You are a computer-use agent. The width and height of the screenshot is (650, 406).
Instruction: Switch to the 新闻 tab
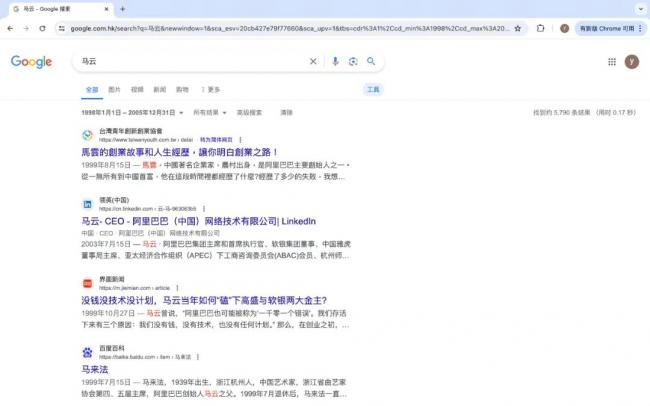click(160, 89)
